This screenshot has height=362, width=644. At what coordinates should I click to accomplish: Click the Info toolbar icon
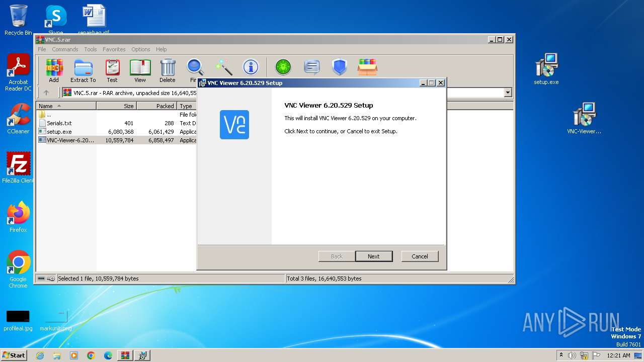[x=251, y=67]
